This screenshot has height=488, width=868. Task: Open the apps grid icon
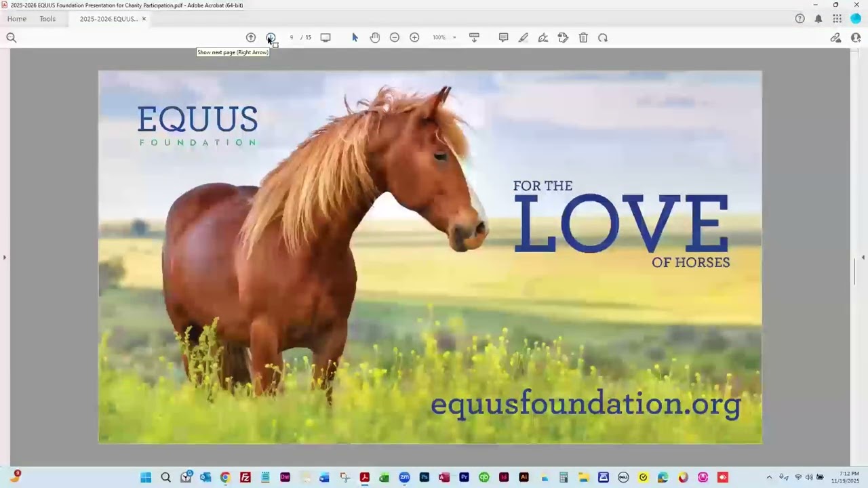[x=837, y=18]
